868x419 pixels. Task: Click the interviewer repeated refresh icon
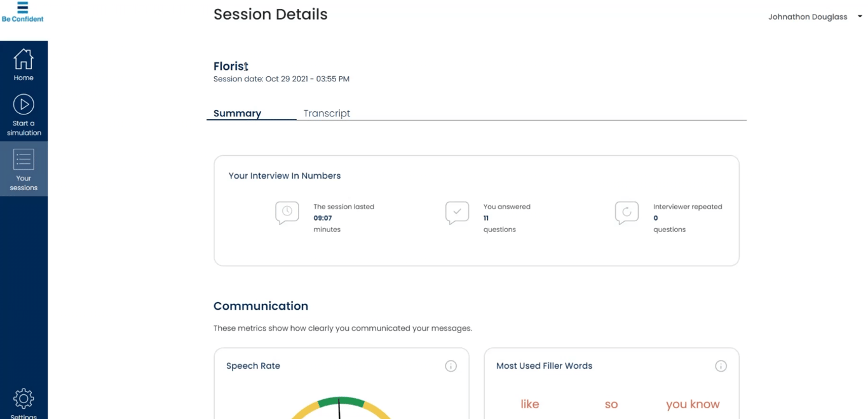pyautogui.click(x=627, y=212)
